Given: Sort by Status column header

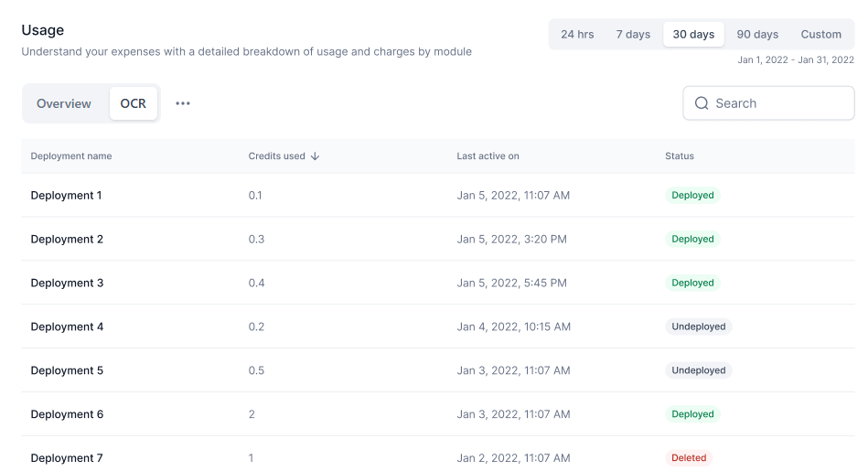Looking at the screenshot, I should 680,156.
